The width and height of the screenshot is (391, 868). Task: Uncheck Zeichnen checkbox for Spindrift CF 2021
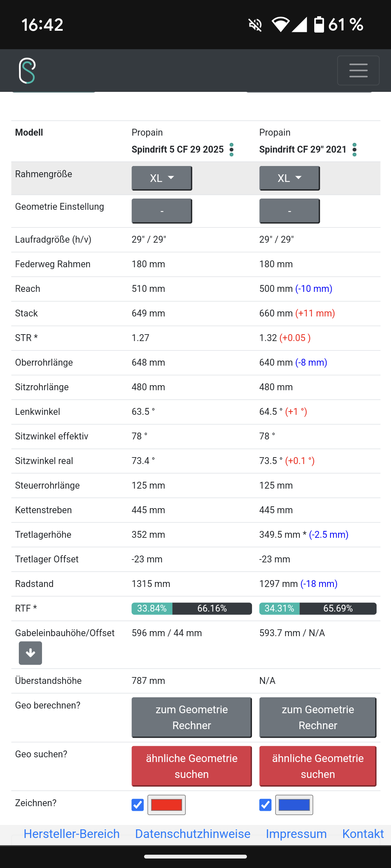265,805
